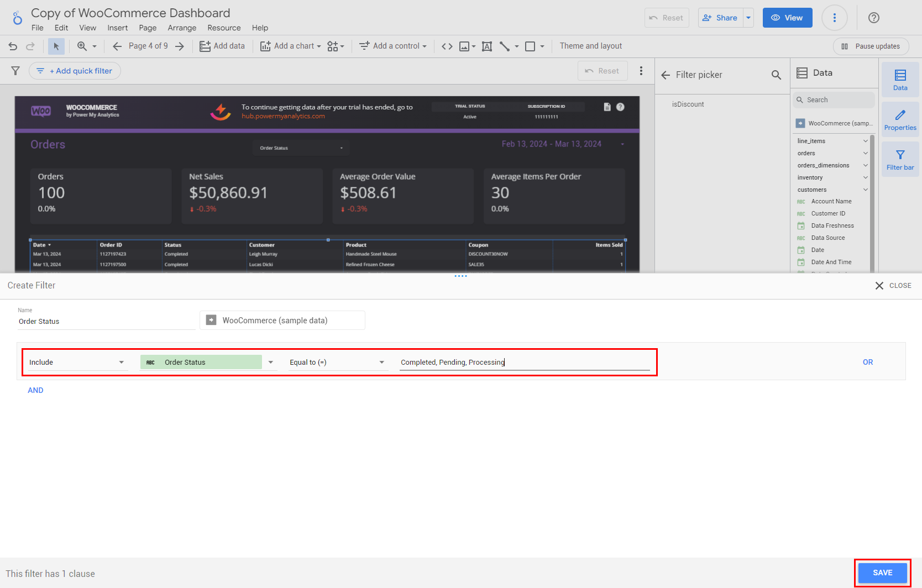Screen dimensions: 922x588
Task: Insert a text box icon
Action: click(x=487, y=46)
